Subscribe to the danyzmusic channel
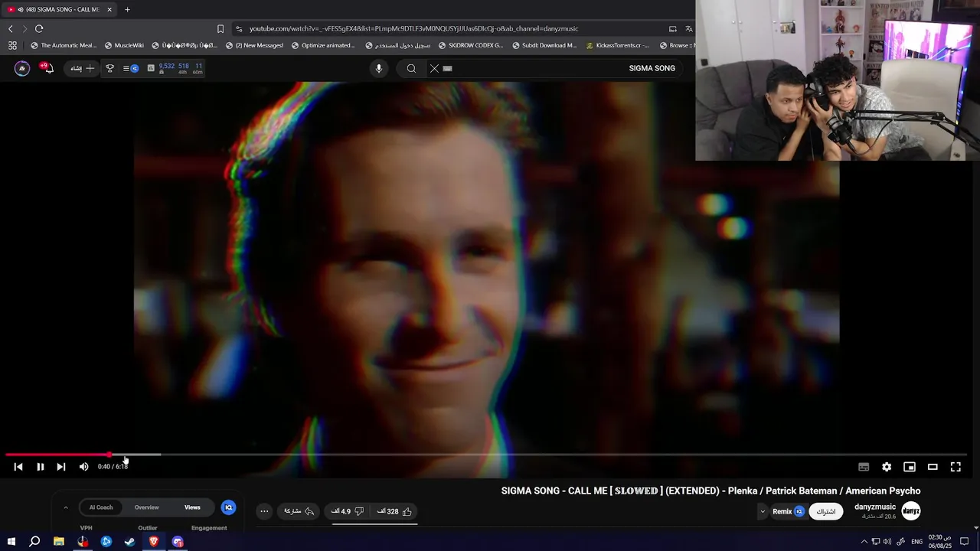980x551 pixels. (826, 511)
